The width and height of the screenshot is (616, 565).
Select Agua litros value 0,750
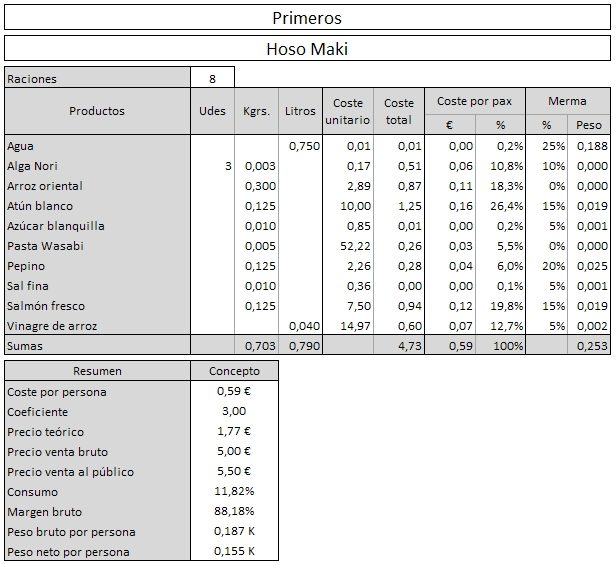(301, 146)
